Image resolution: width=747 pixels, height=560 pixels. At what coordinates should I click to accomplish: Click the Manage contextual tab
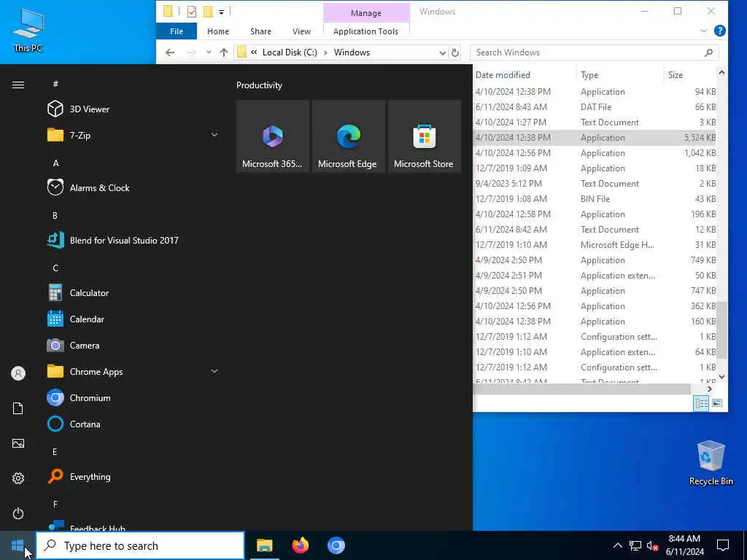pyautogui.click(x=366, y=13)
